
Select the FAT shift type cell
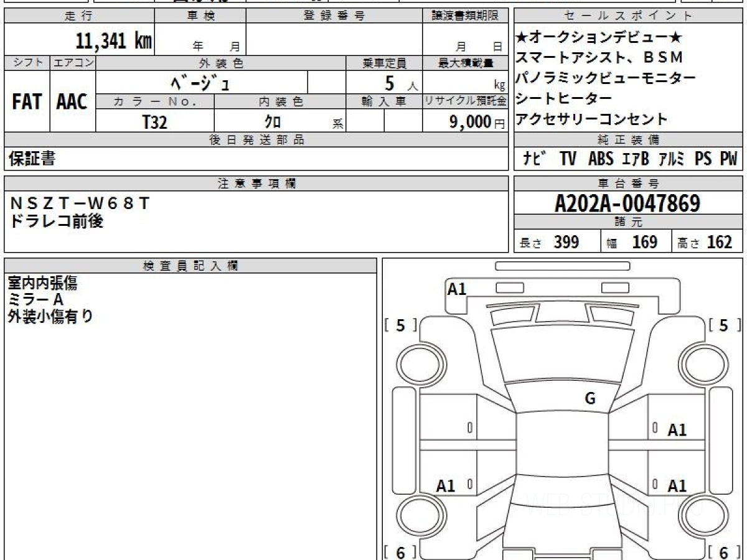click(x=27, y=102)
